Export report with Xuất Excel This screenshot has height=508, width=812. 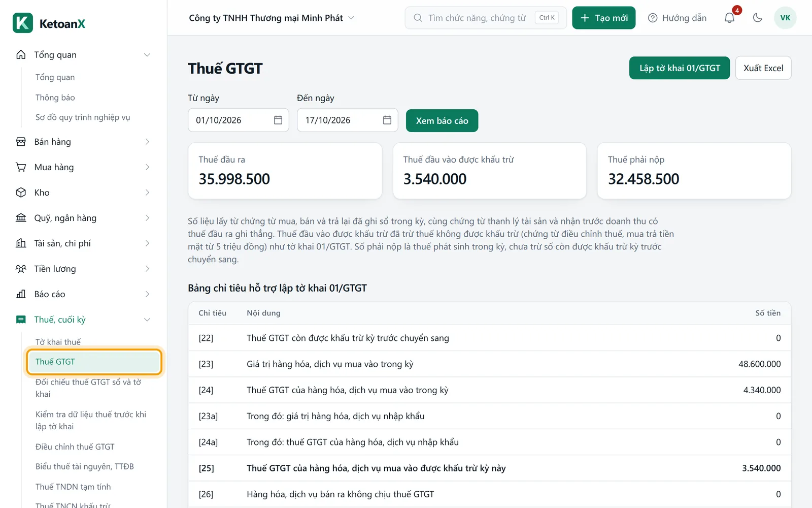(x=763, y=68)
